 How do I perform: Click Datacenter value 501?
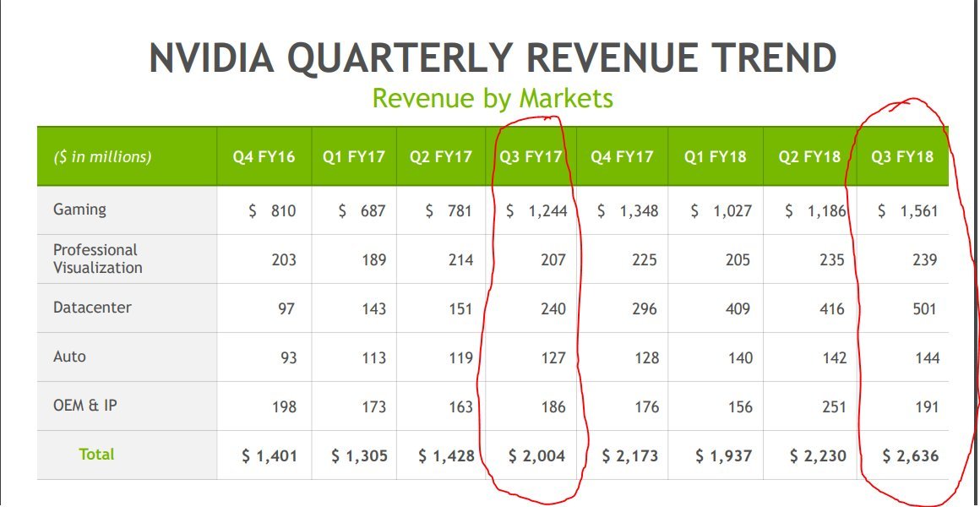[x=924, y=308]
